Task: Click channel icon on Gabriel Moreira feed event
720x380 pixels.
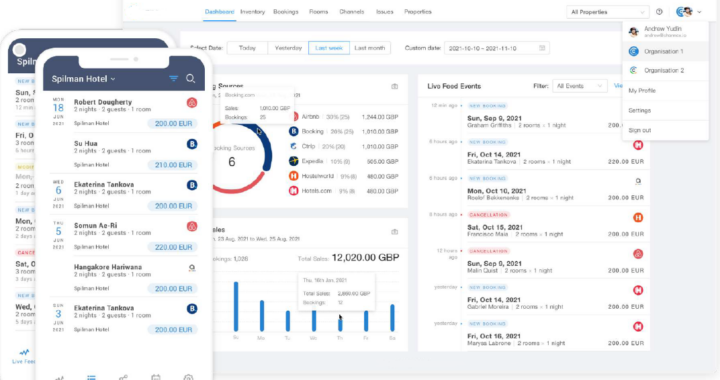Action: pos(638,290)
